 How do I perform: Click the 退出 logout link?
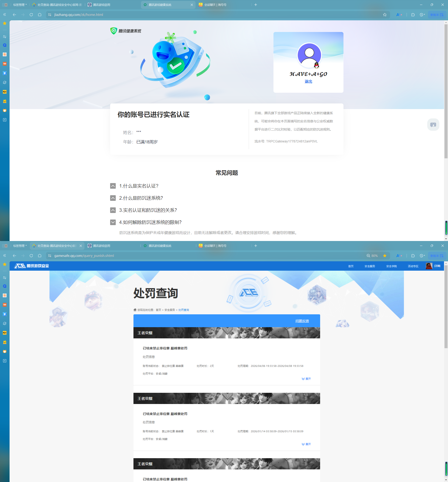[308, 82]
